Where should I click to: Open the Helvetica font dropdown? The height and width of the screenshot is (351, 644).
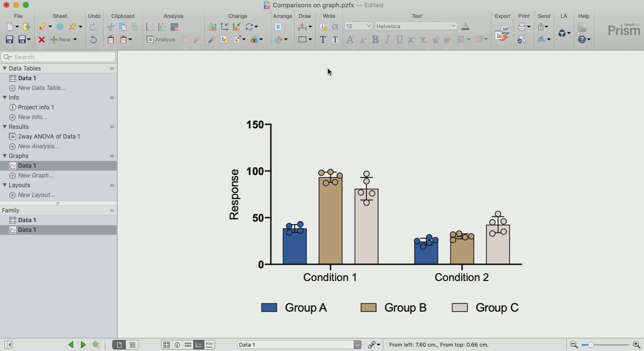pyautogui.click(x=416, y=26)
